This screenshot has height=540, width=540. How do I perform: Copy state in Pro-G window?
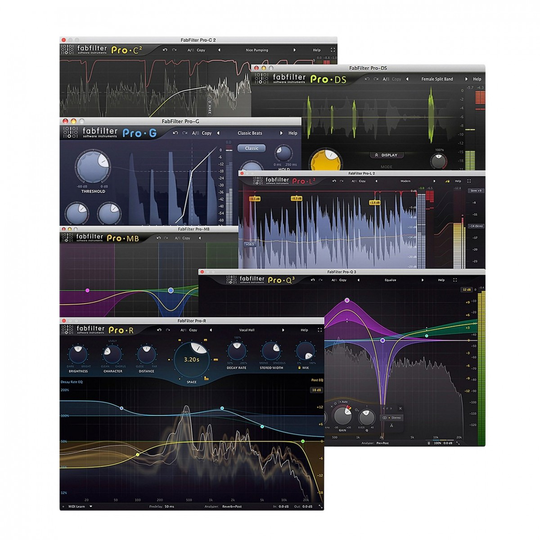pos(207,133)
